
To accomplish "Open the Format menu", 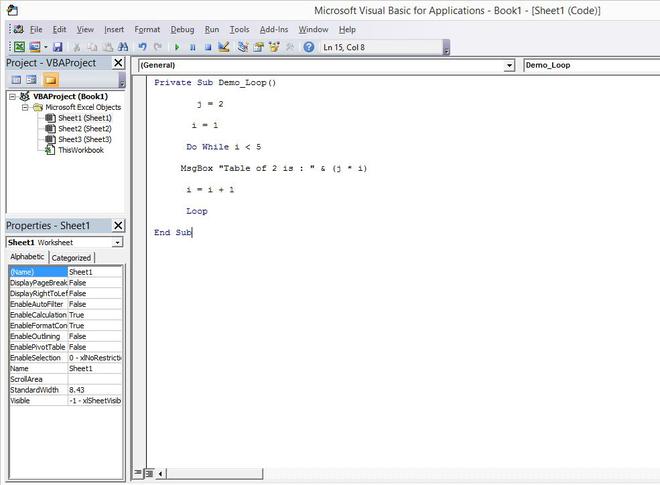I will [147, 29].
